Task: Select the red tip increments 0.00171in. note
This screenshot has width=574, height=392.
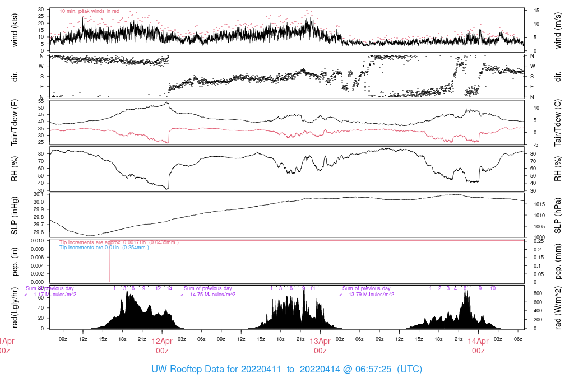Action: tap(119, 242)
